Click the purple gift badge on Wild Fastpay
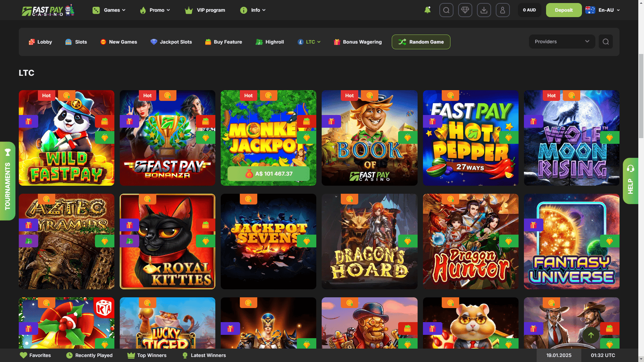This screenshot has height=362, width=644. coord(29,121)
